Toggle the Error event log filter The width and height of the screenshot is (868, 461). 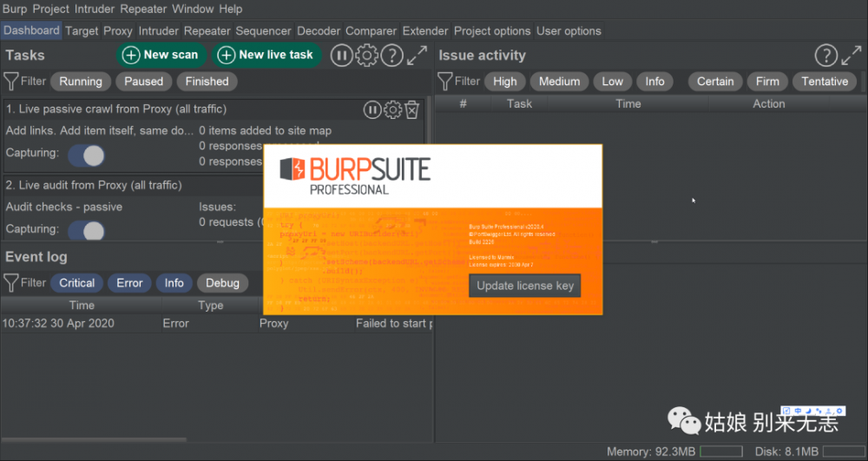coord(129,283)
